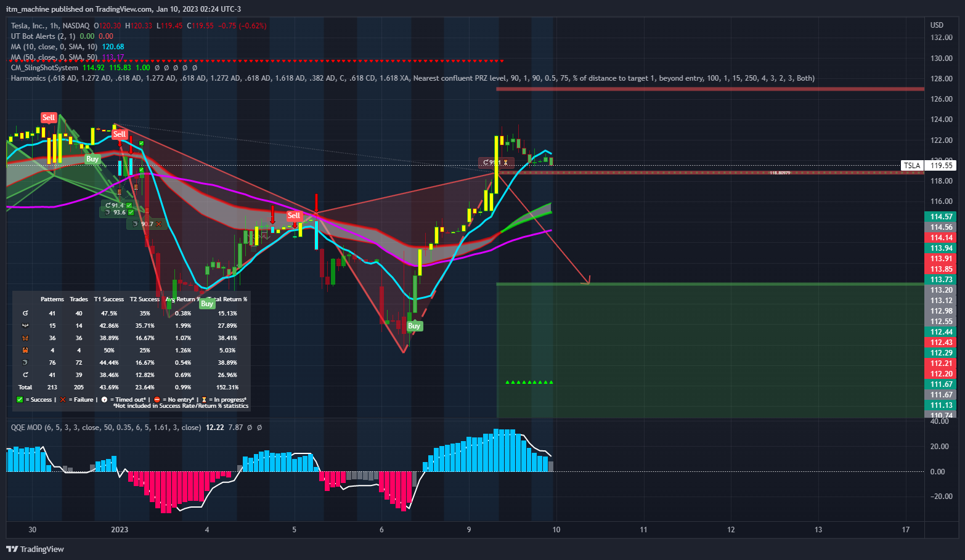Click the 120.68 MA 10 value
The height and width of the screenshot is (560, 965).
[x=113, y=47]
